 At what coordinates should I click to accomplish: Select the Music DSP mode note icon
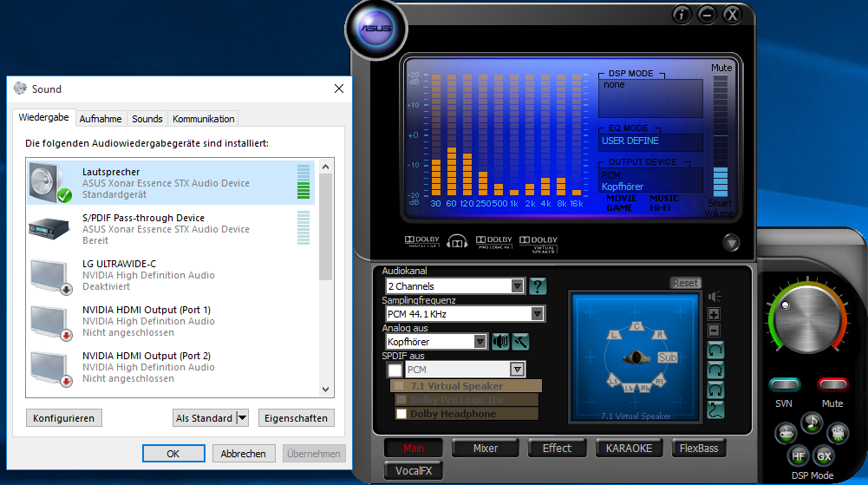(812, 423)
